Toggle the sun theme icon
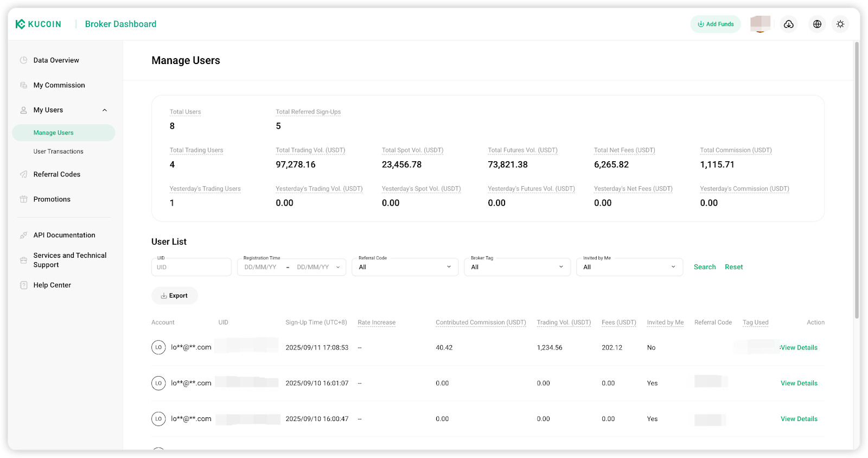The height and width of the screenshot is (458, 868). pos(840,24)
